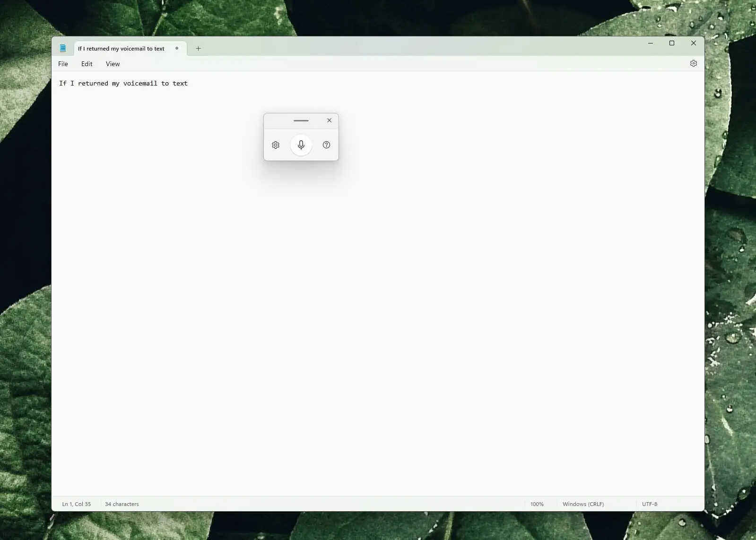Screen dimensions: 756x540
Task: Open the View menu
Action: coord(113,64)
